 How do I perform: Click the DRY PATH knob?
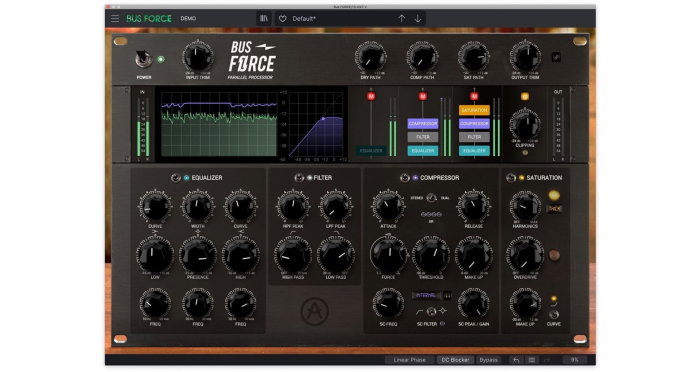[371, 57]
